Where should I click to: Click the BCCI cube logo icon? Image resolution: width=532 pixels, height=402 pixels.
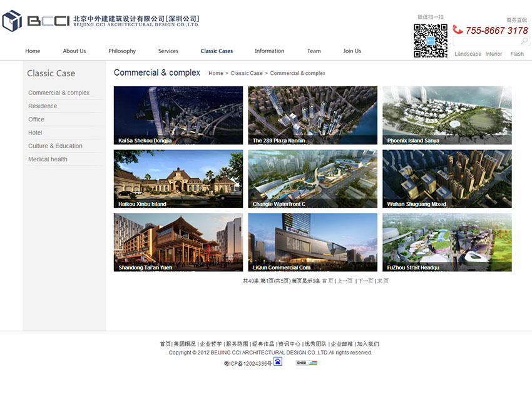12,21
